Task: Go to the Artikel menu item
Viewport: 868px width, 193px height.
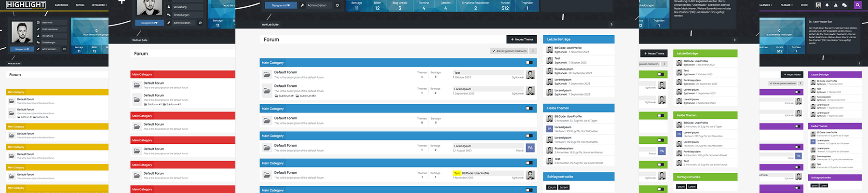Action: pyautogui.click(x=80, y=5)
